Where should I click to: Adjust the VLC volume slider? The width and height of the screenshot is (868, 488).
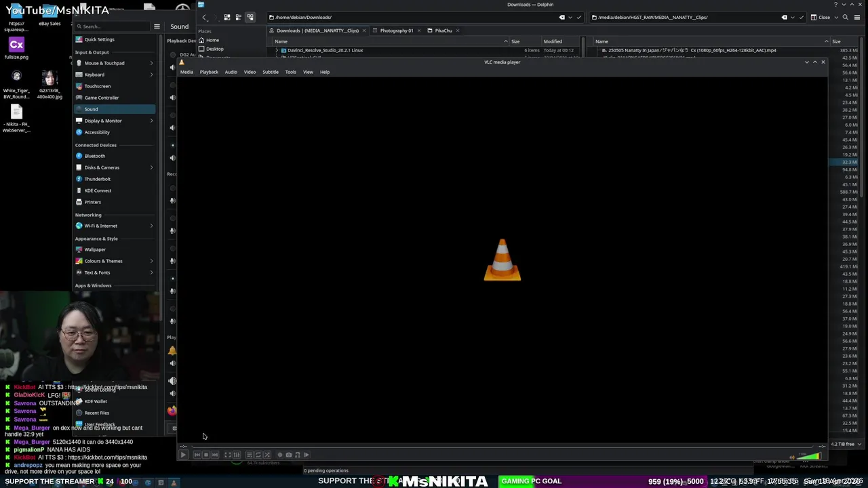[809, 456]
